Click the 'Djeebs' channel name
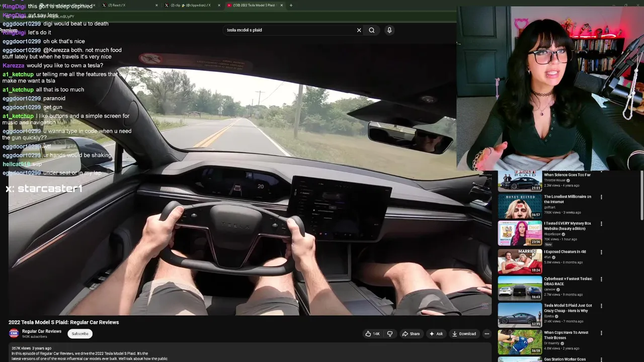The height and width of the screenshot is (362, 644). [x=549, y=316]
